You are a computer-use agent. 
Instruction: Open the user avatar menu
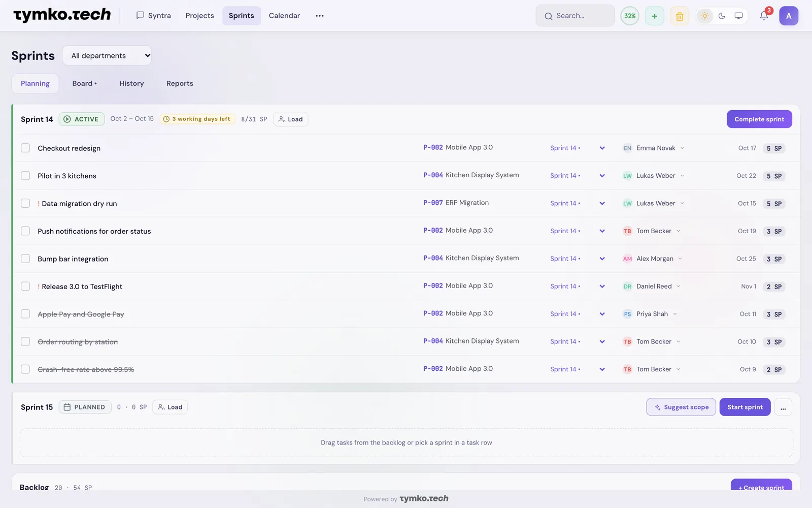[789, 16]
